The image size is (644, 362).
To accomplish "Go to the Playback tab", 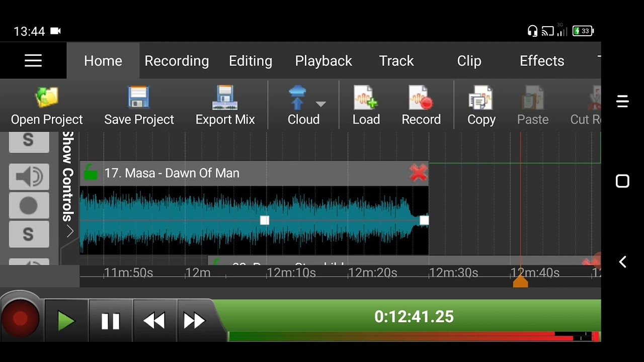I will coord(324,61).
